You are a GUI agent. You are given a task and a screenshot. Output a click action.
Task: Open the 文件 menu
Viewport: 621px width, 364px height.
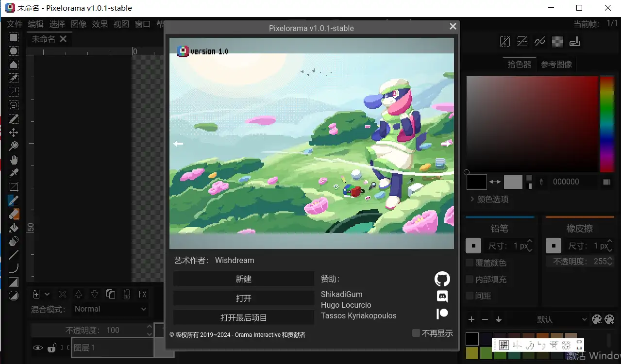pos(15,24)
